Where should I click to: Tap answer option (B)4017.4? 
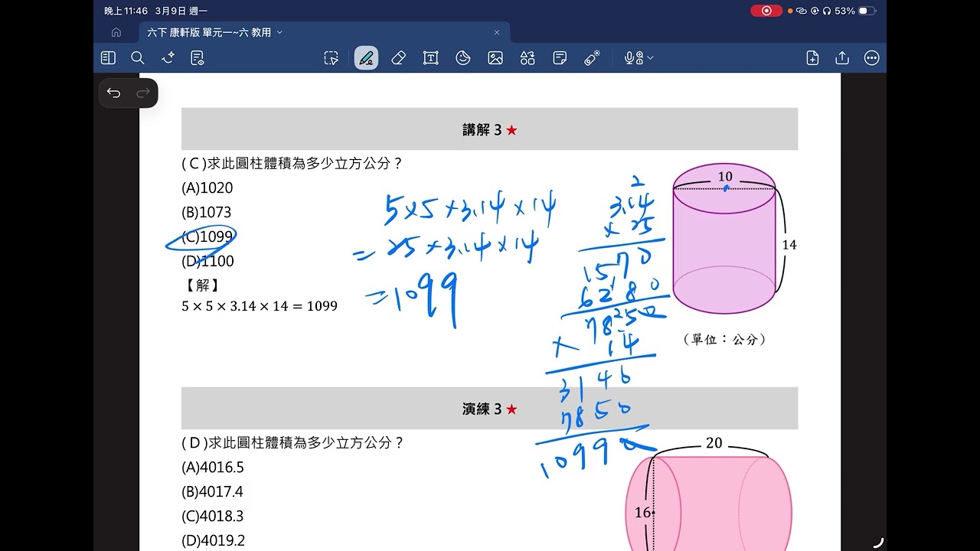(212, 491)
